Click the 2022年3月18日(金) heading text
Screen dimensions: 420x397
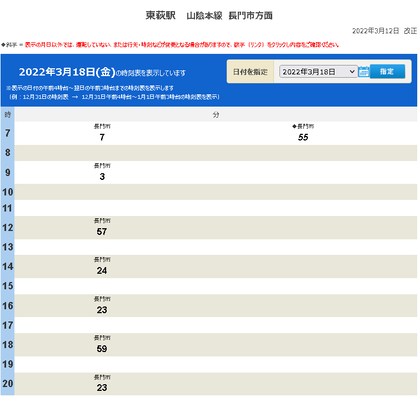[67, 72]
